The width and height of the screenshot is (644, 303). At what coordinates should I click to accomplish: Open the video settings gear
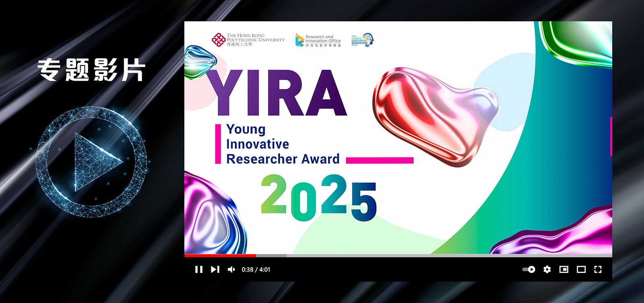pos(547,270)
